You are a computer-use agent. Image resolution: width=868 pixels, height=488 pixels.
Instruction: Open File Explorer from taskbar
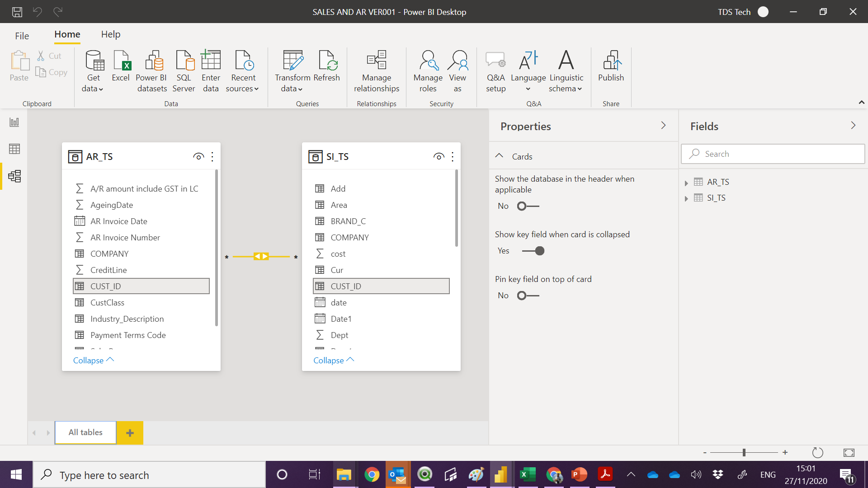(344, 474)
